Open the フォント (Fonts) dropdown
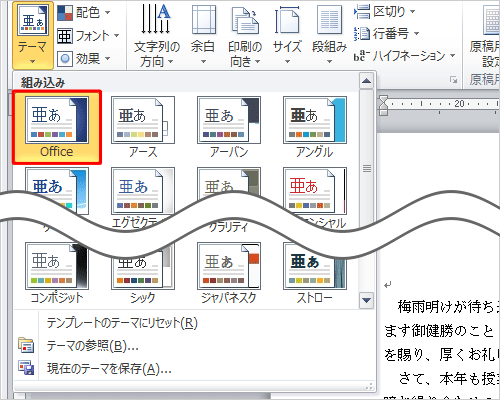500x400 pixels. click(88, 36)
